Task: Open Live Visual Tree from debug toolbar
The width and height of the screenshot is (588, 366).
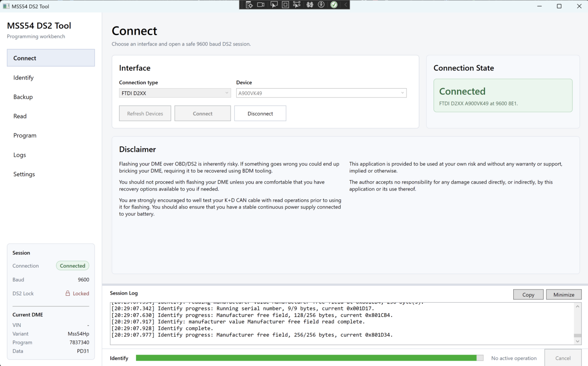Action: [x=249, y=5]
